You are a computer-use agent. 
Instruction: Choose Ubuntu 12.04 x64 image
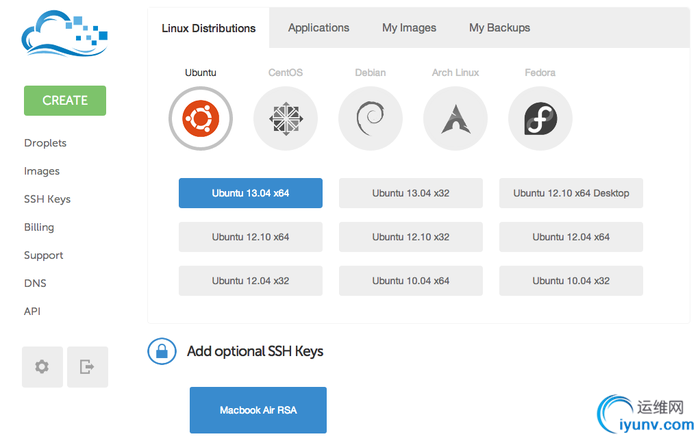click(571, 237)
